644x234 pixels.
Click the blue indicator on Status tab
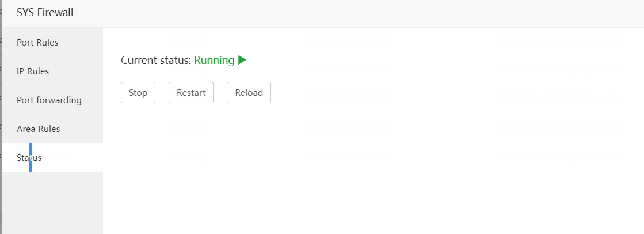[x=31, y=158]
